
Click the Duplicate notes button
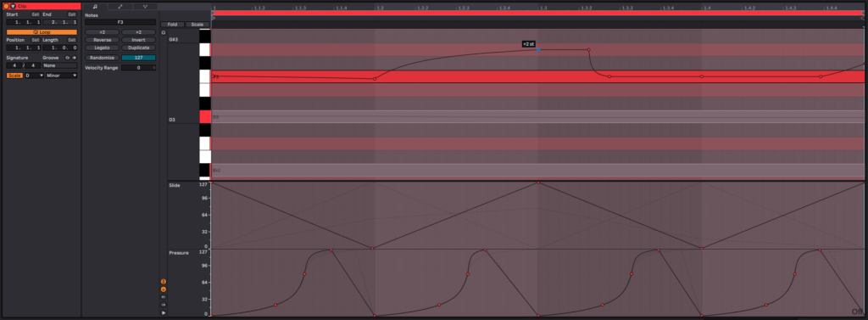(138, 48)
